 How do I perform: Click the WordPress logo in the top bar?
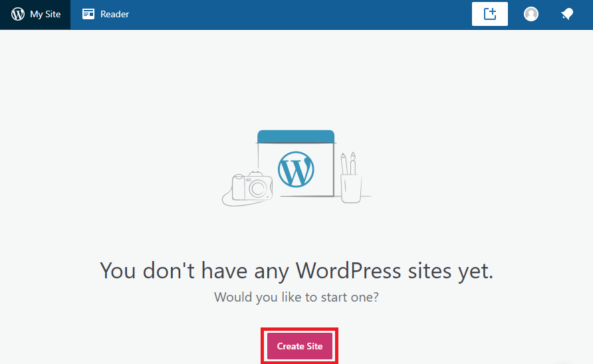18,14
